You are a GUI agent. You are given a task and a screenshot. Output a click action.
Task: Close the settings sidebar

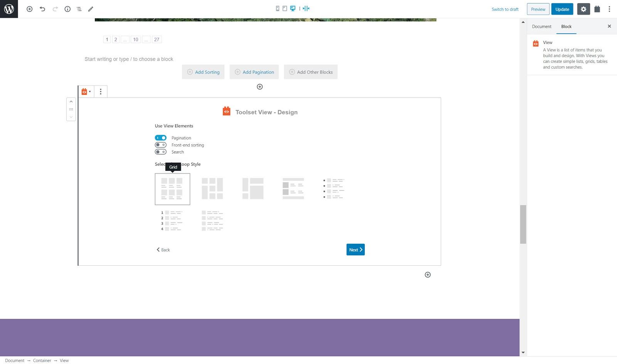pyautogui.click(x=609, y=26)
